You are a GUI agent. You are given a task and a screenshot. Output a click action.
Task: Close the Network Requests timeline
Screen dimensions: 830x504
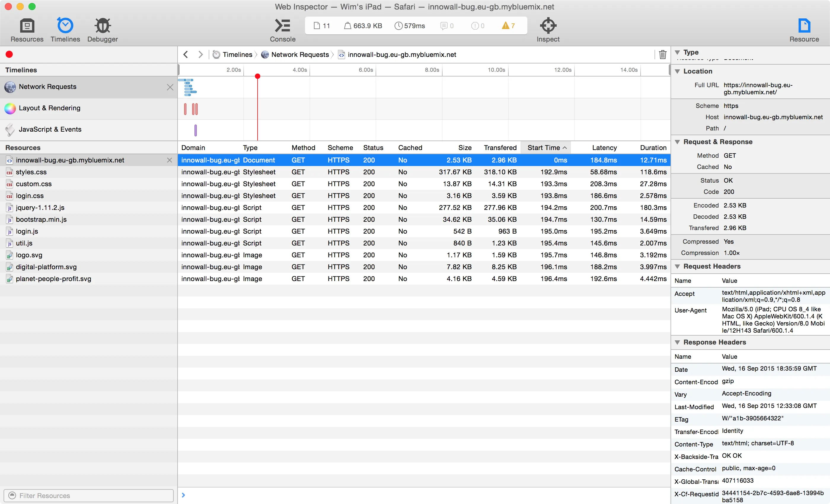click(170, 87)
